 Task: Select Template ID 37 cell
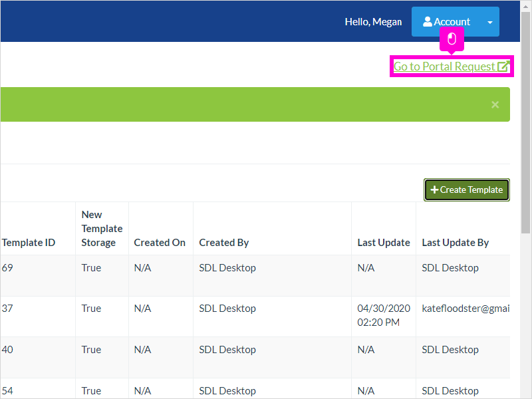[38, 317]
